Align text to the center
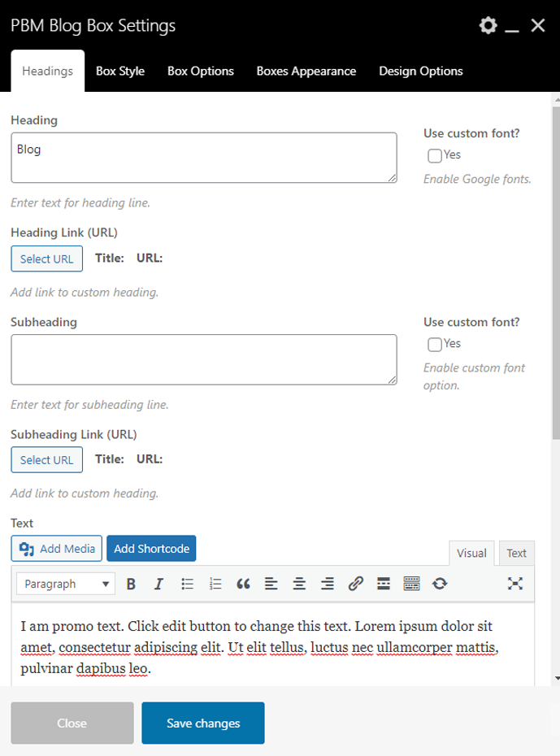 pyautogui.click(x=299, y=584)
